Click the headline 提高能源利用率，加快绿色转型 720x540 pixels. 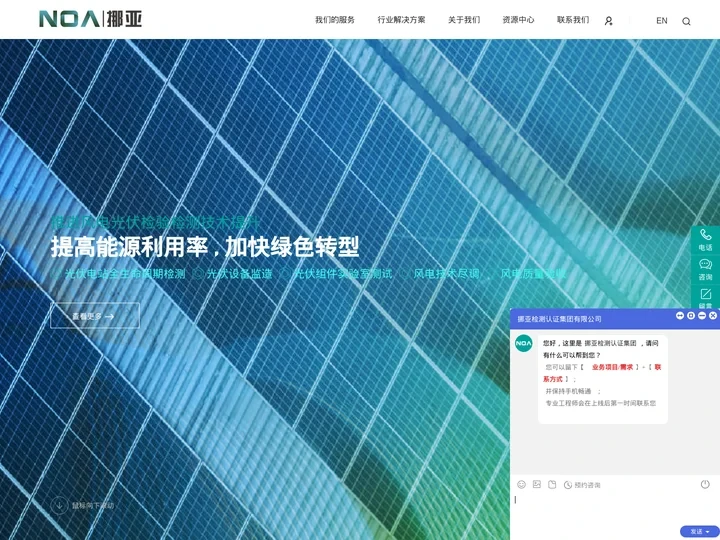pyautogui.click(x=205, y=247)
